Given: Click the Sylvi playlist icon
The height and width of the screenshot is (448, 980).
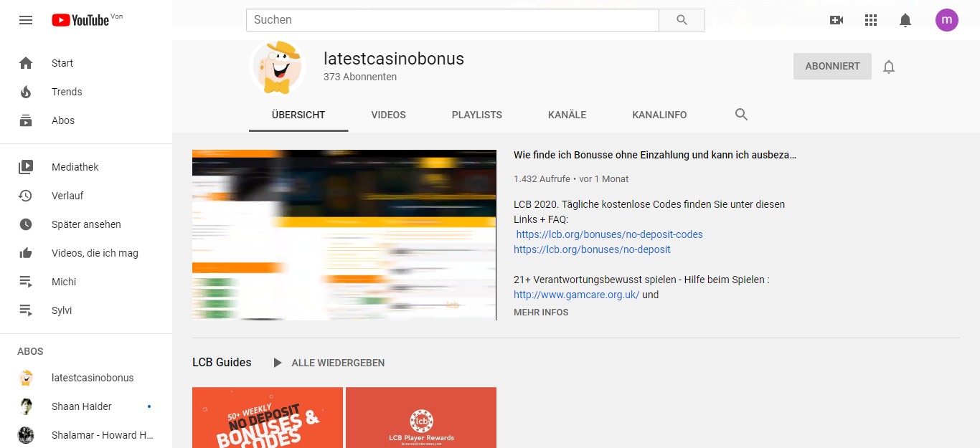Looking at the screenshot, I should [26, 310].
